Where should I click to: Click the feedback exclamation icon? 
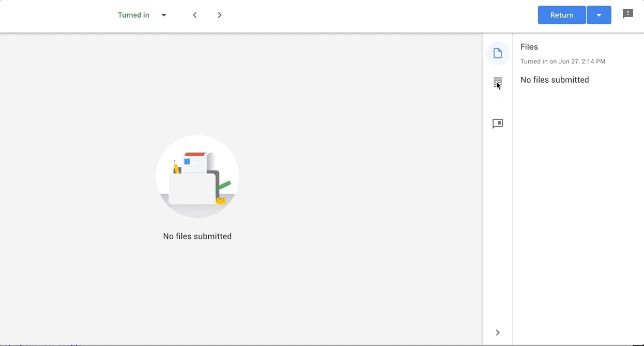point(627,14)
